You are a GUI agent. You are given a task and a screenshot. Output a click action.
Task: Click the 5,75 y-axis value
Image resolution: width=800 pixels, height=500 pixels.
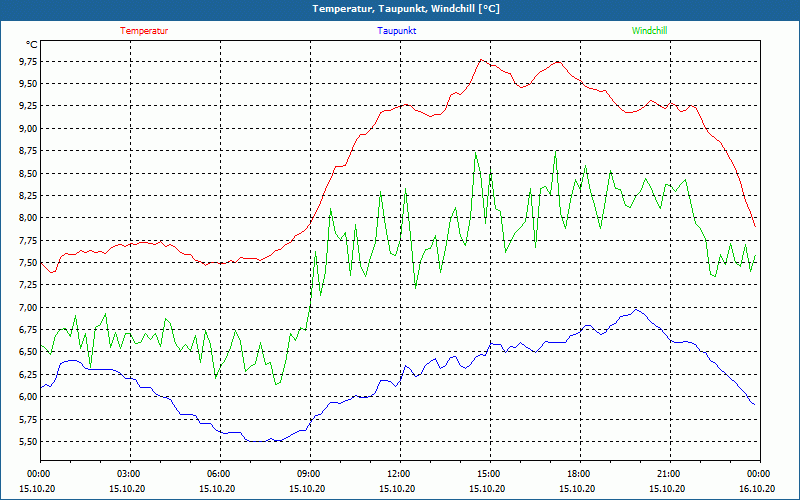28,419
